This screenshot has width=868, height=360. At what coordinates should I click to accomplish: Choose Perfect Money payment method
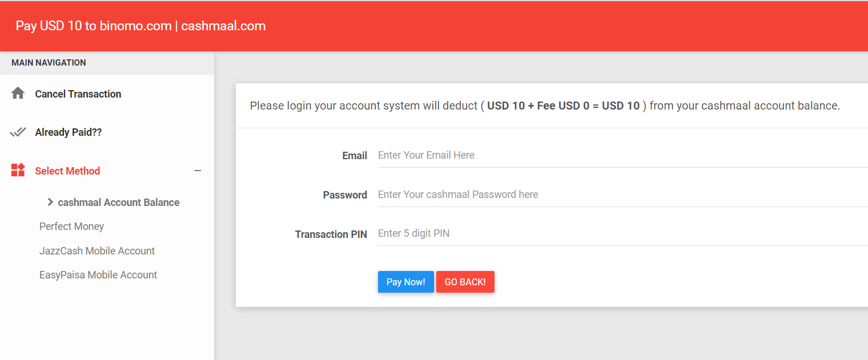(71, 226)
